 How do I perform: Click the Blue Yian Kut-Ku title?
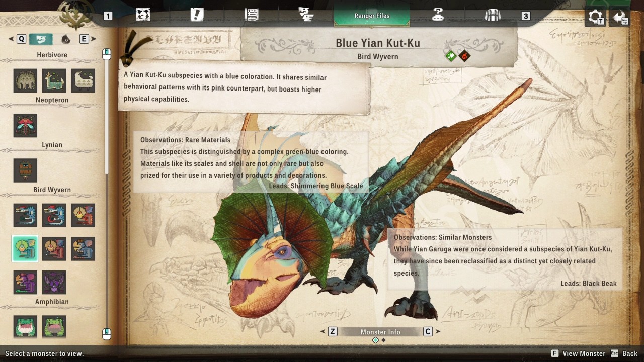point(378,43)
